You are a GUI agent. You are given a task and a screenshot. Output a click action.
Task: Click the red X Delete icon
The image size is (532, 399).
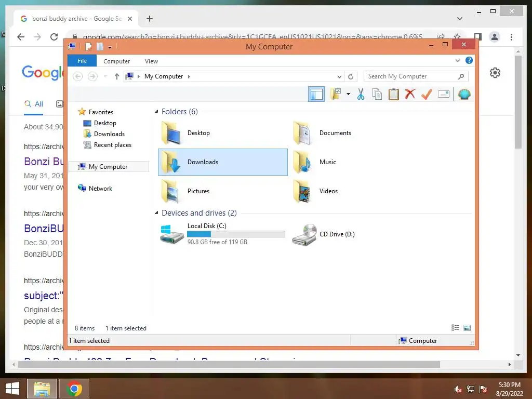[410, 94]
